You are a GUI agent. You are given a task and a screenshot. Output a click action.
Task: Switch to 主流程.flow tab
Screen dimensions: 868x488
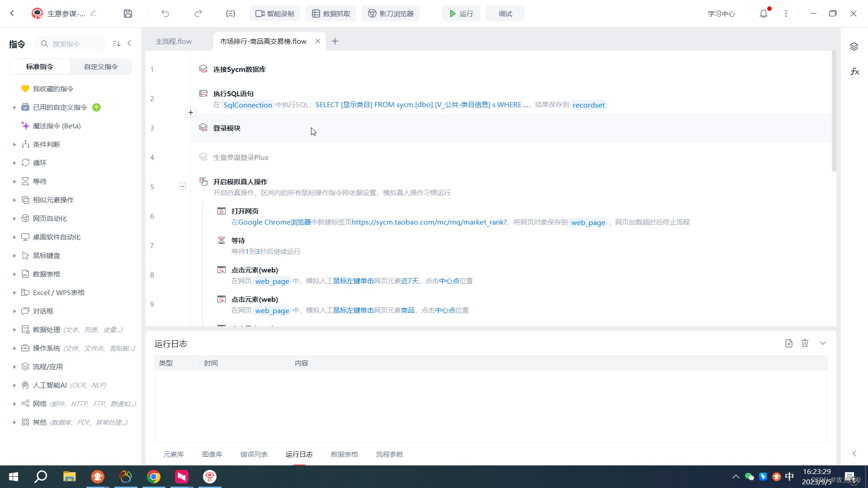point(174,41)
